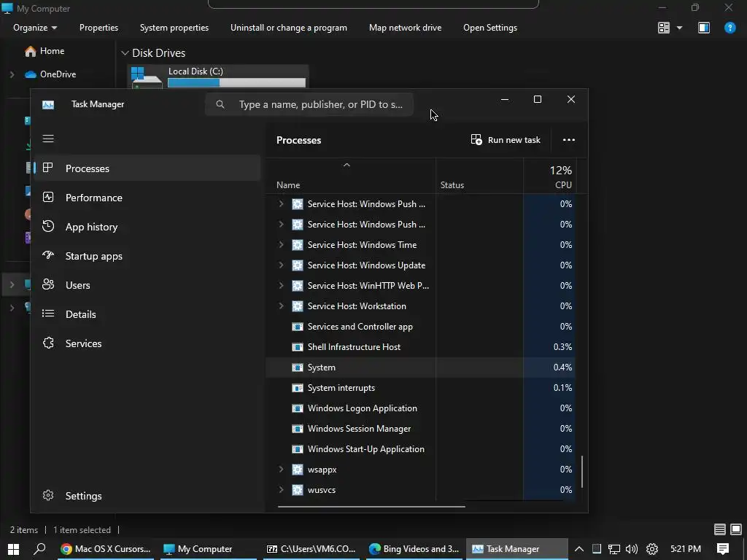The image size is (747, 560).
Task: Click Open Settings in My Computer toolbar
Action: coord(490,28)
